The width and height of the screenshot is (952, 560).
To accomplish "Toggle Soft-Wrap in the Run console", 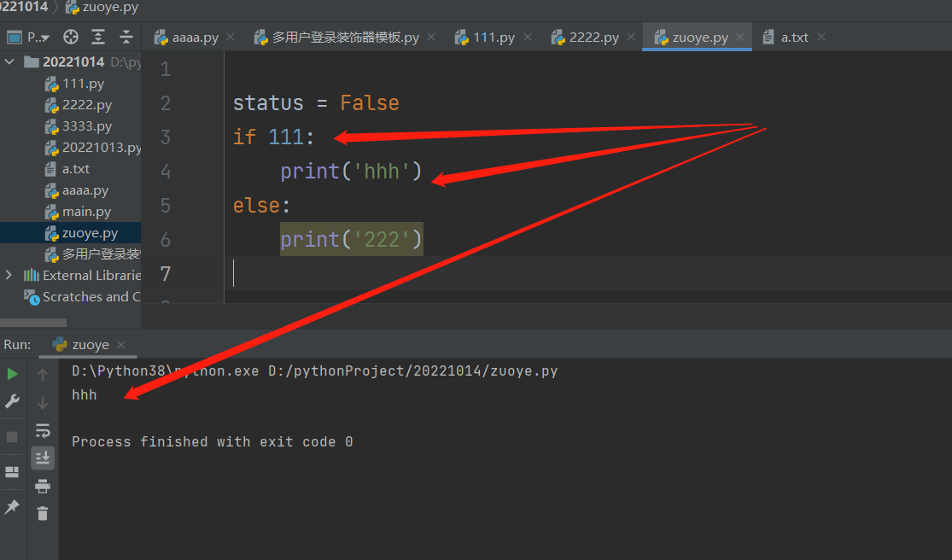I will [x=43, y=431].
